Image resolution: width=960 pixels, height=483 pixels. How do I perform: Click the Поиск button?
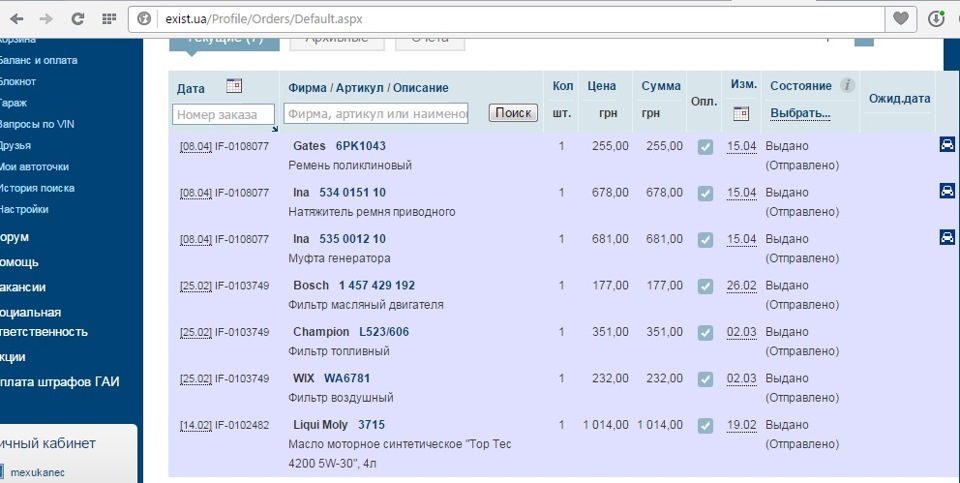[513, 113]
